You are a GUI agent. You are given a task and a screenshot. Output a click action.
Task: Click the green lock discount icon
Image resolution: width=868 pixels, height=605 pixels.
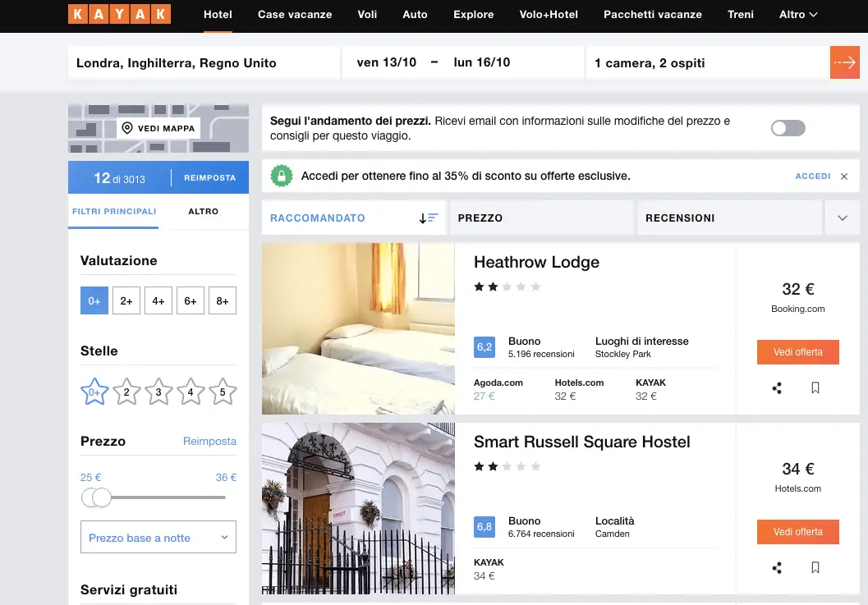click(281, 176)
